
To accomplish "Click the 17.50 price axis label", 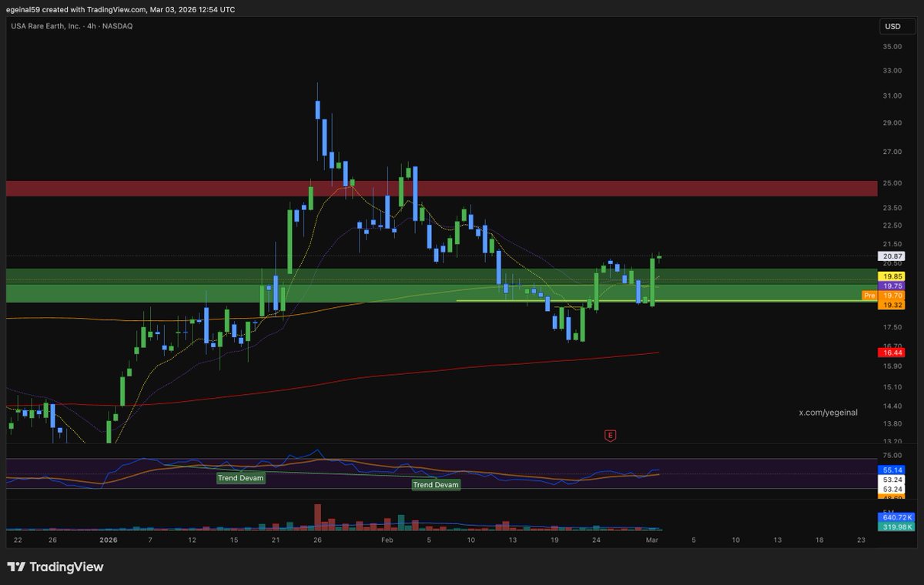I will coord(893,326).
